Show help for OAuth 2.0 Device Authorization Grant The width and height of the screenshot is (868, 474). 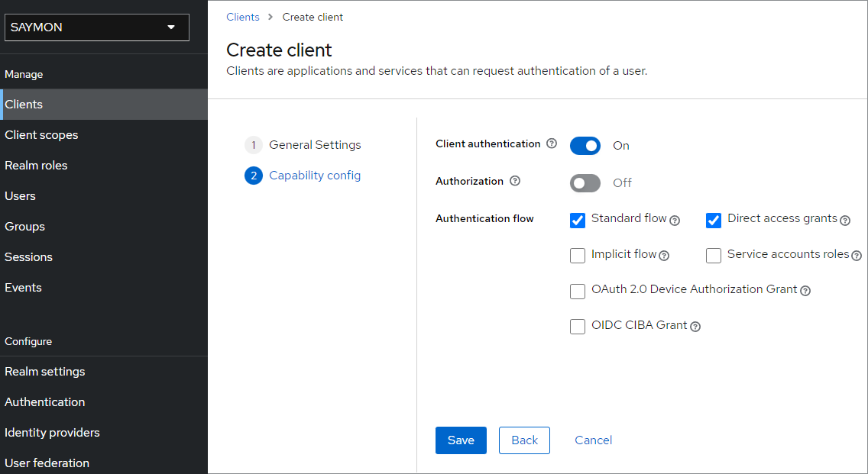coord(805,291)
